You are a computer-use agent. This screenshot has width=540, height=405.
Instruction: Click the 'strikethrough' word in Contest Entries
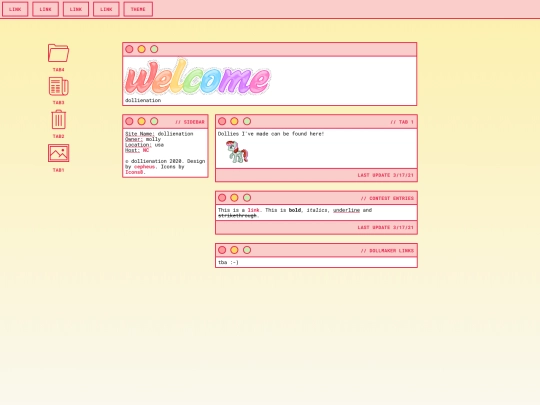click(237, 216)
